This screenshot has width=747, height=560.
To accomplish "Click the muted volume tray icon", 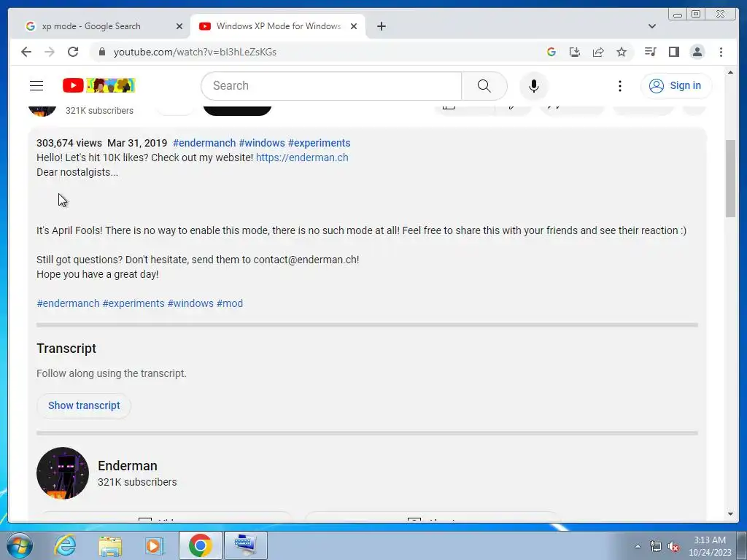I will click(673, 546).
